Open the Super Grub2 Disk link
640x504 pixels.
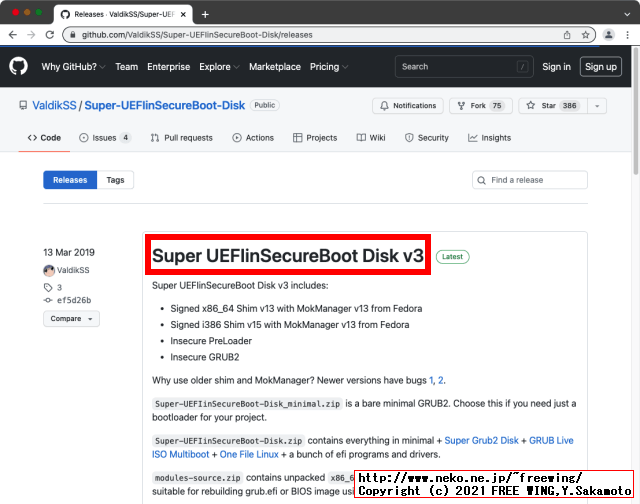[482, 440]
